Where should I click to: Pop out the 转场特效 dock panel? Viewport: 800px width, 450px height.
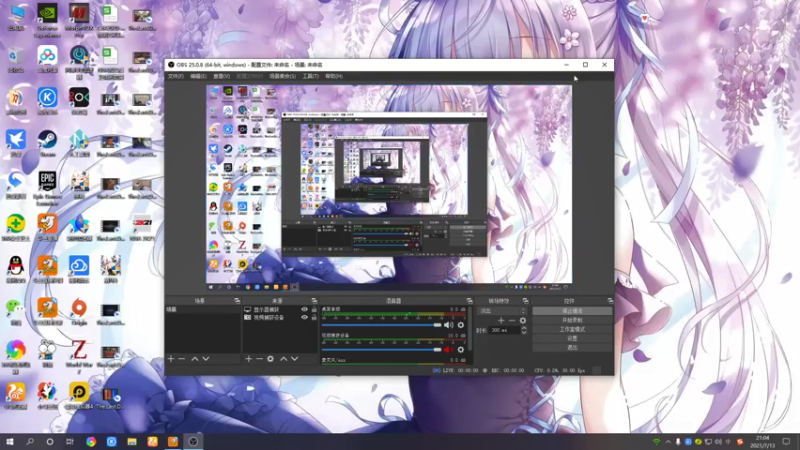526,301
